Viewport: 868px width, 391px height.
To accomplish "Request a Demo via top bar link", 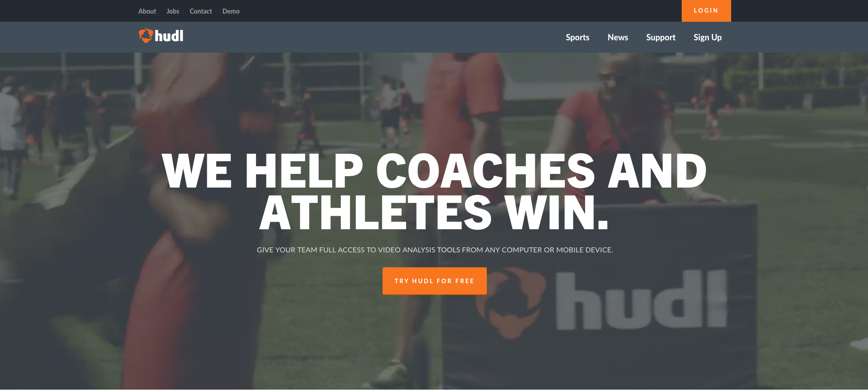I will [231, 11].
